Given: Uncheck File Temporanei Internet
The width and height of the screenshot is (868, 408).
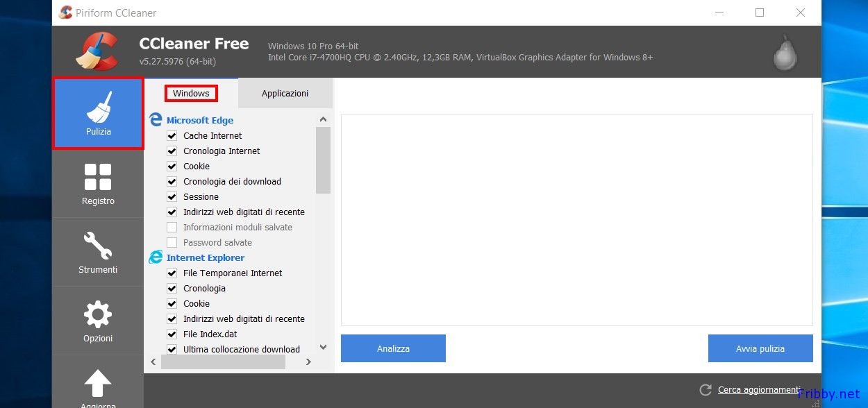Looking at the screenshot, I should point(172,273).
